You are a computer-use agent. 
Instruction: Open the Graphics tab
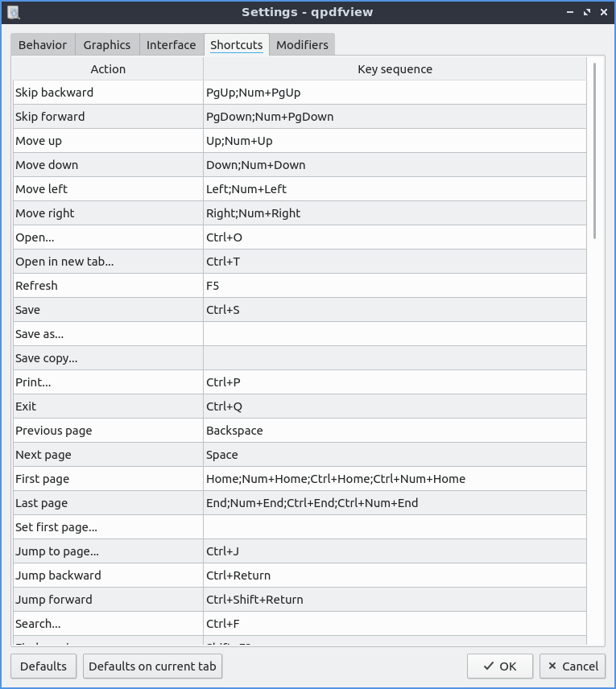(106, 45)
